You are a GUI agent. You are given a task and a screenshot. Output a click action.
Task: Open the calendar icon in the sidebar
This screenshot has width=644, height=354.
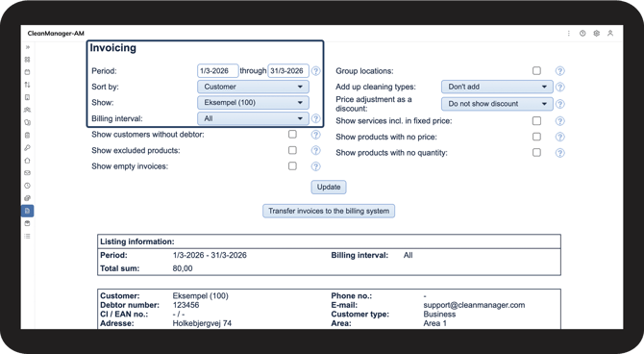28,72
